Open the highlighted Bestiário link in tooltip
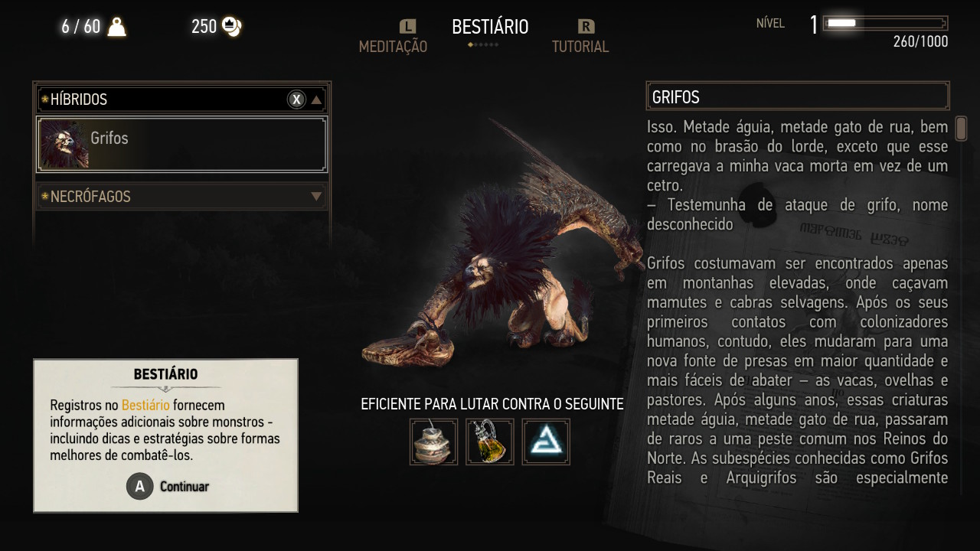This screenshot has height=551, width=980. click(x=145, y=405)
